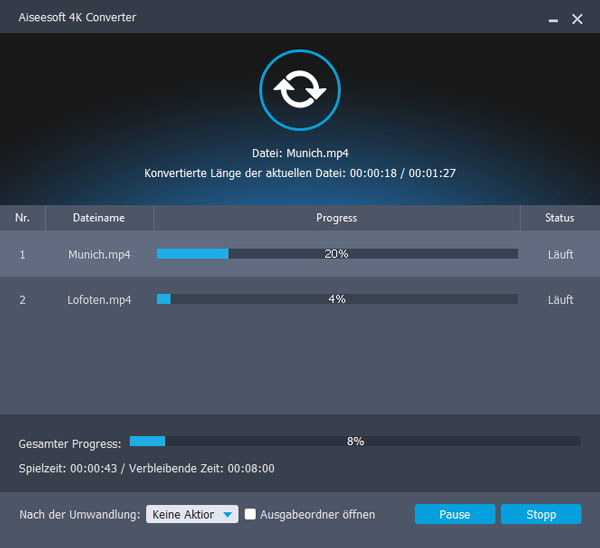600x548 pixels.
Task: Select Lofoten.mp4 file name in the list
Action: point(99,299)
